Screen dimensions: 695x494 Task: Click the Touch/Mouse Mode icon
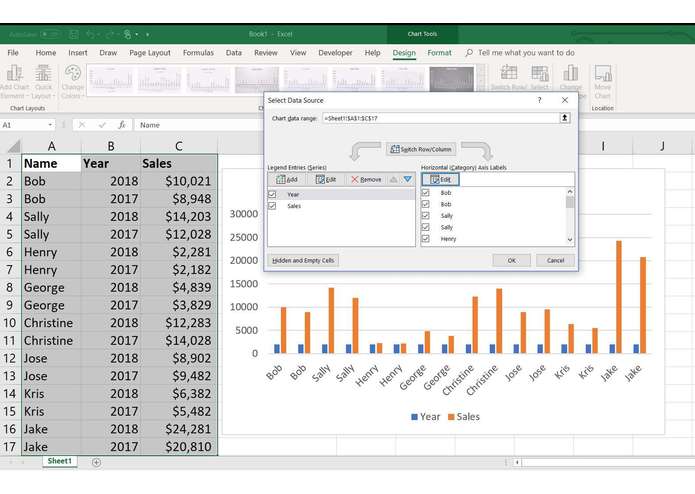pyautogui.click(x=128, y=34)
